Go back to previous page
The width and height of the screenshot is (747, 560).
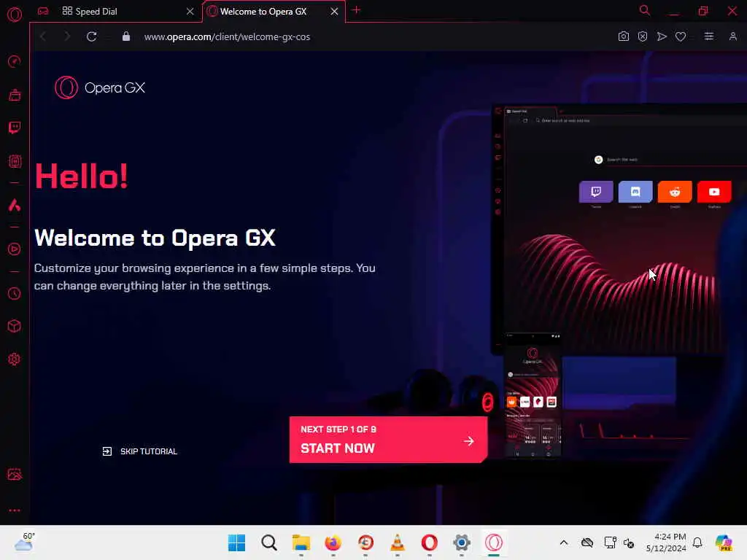pos(43,36)
